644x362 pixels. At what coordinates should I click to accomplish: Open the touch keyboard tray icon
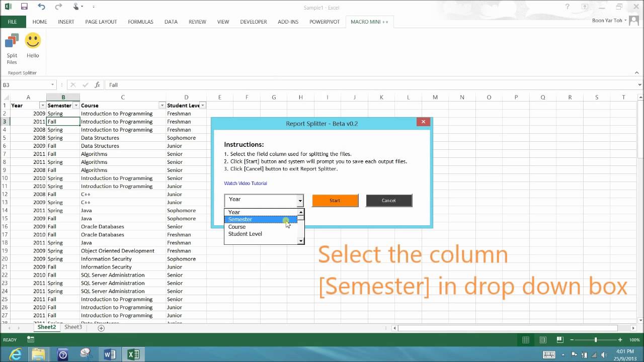click(549, 354)
